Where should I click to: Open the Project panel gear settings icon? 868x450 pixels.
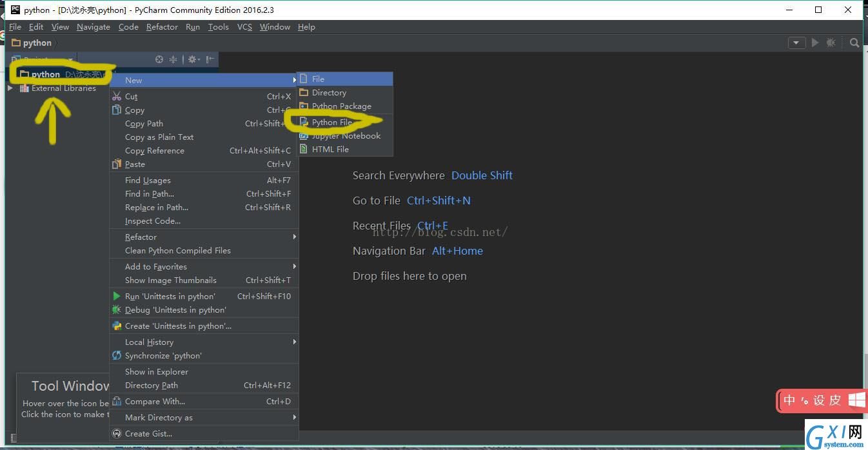click(193, 59)
